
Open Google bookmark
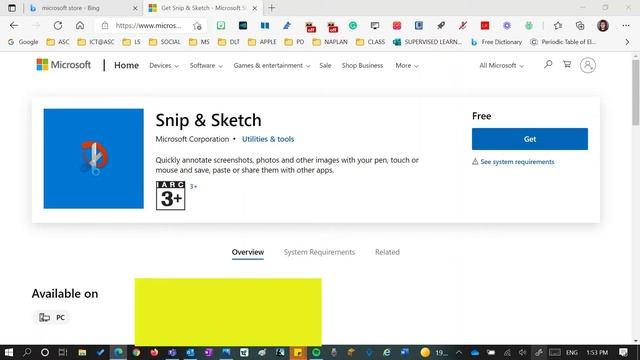(x=23, y=42)
